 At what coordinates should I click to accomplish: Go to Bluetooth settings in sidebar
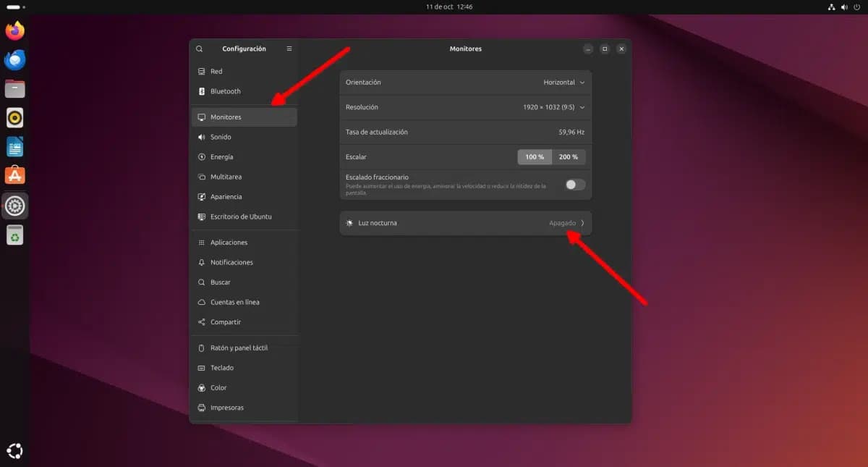click(x=225, y=91)
